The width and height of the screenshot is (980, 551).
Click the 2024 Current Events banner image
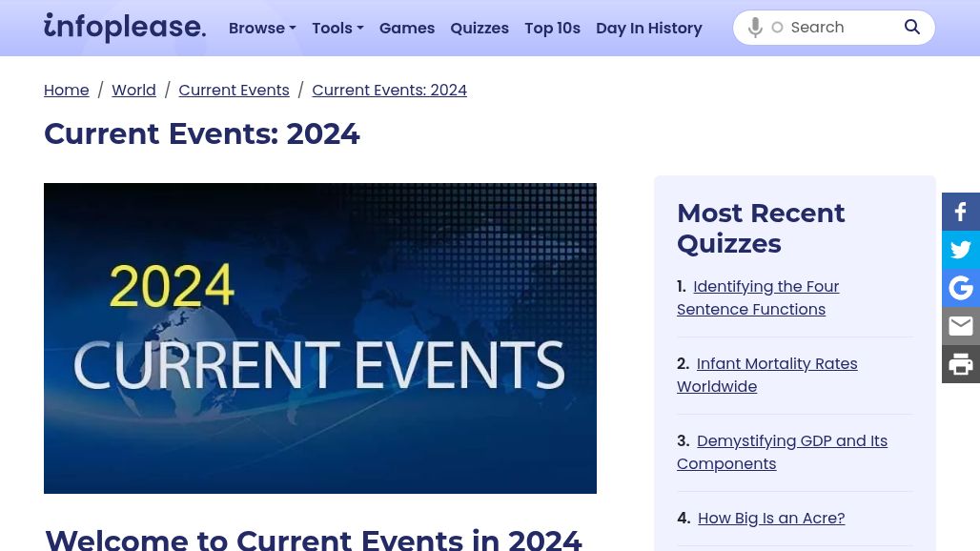(320, 337)
